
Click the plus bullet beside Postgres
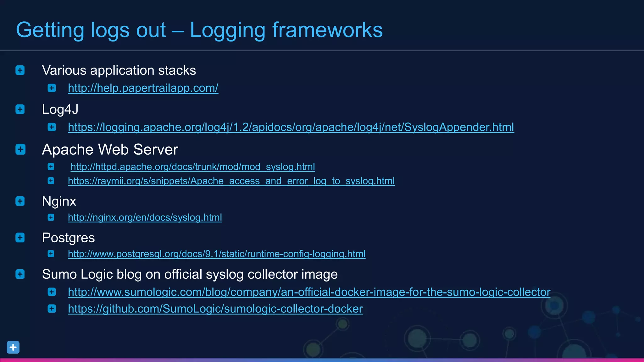20,238
